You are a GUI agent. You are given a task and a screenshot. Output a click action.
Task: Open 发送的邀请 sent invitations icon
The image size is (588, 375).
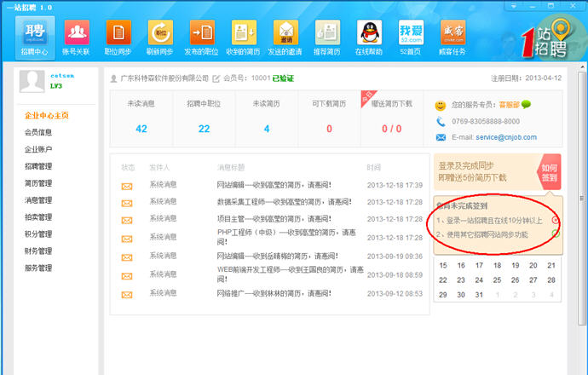[285, 37]
